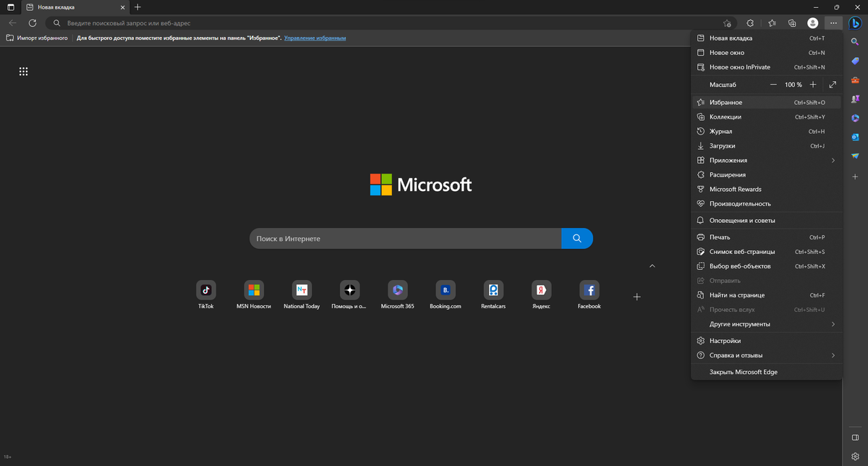This screenshot has width=868, height=466.
Task: Open Collections icon in toolbar
Action: tap(792, 23)
